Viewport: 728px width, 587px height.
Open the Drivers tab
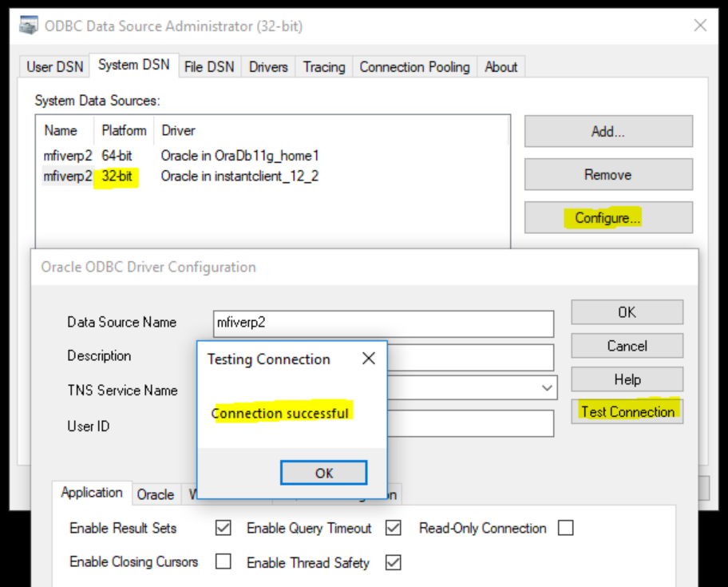point(267,67)
